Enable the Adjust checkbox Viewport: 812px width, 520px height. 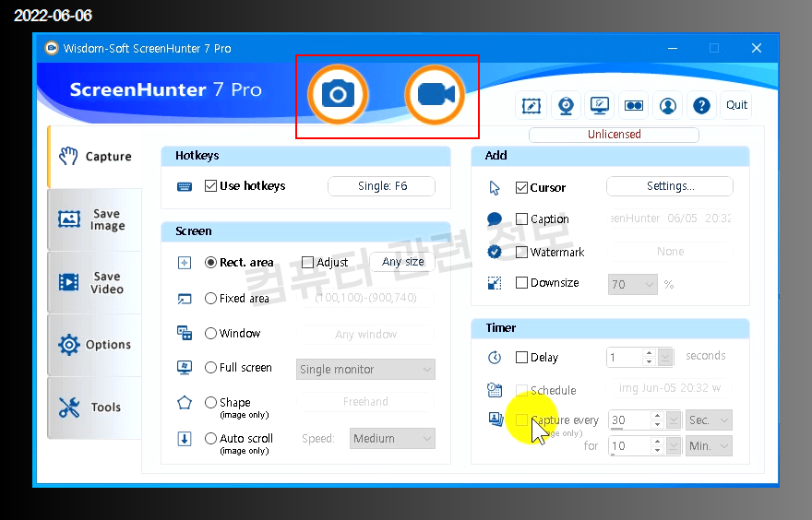[x=307, y=263]
